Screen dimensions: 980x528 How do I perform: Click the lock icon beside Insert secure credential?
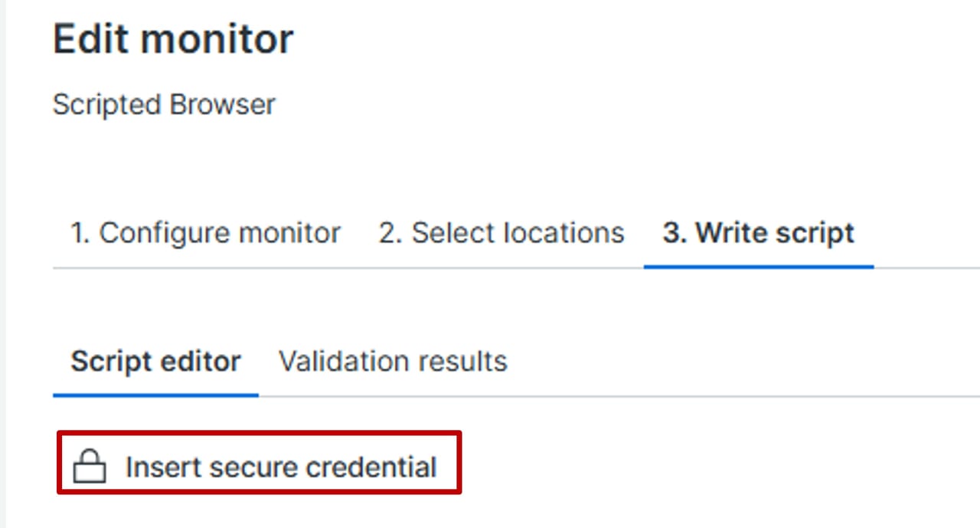(89, 467)
